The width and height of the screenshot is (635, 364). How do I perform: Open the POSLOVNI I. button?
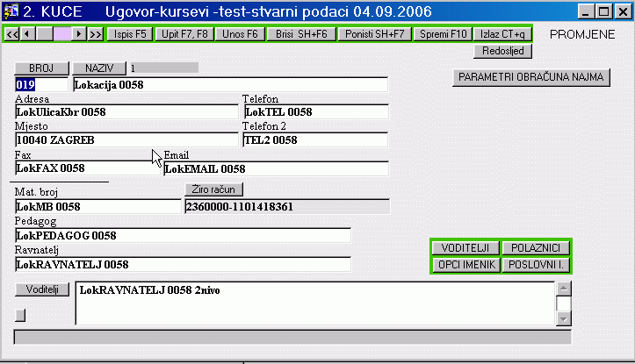[x=536, y=265]
